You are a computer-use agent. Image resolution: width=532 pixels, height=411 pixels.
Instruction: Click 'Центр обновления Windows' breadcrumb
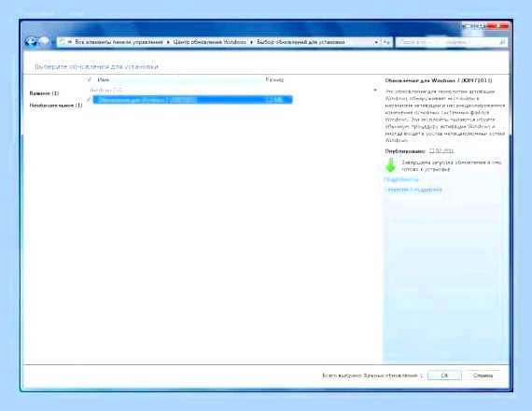[x=210, y=42]
